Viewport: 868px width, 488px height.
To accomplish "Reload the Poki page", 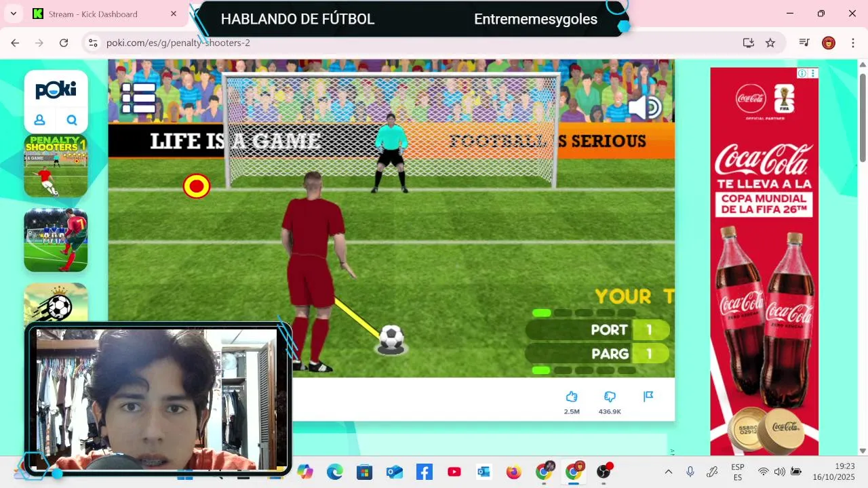I will [64, 43].
